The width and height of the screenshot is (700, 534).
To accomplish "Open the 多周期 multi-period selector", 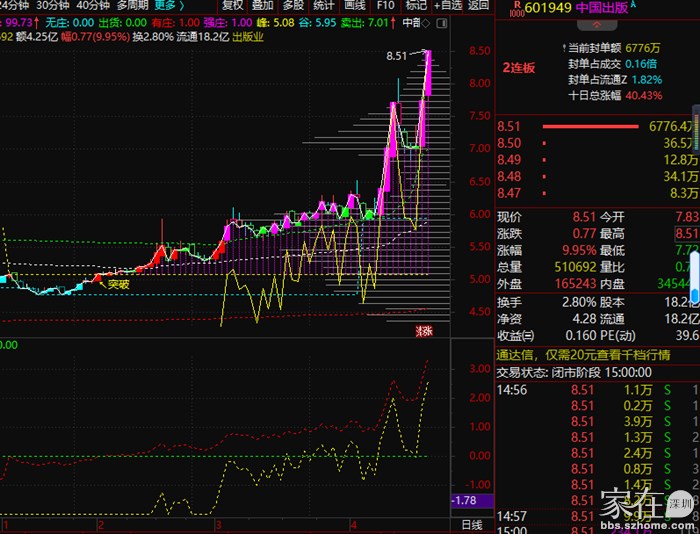I will pyautogui.click(x=132, y=6).
